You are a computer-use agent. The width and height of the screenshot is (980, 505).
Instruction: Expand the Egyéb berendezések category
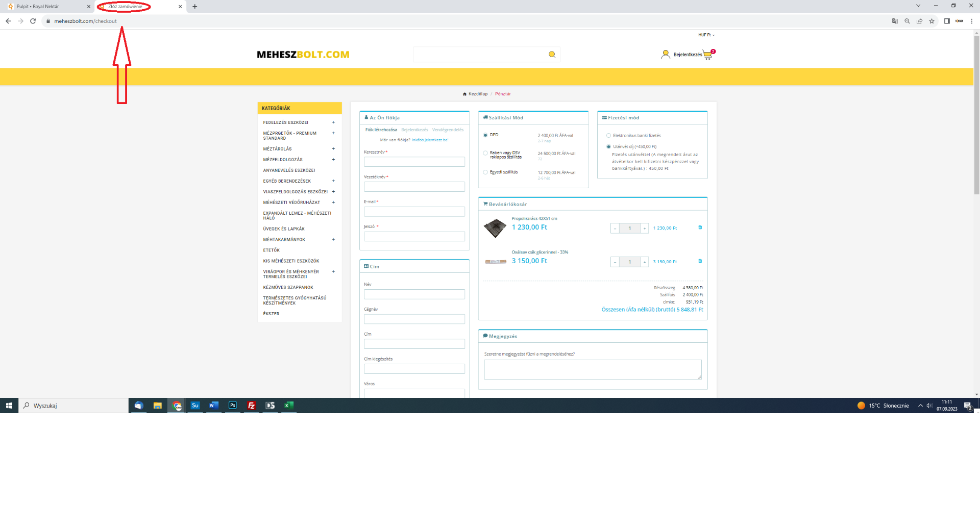tap(333, 181)
